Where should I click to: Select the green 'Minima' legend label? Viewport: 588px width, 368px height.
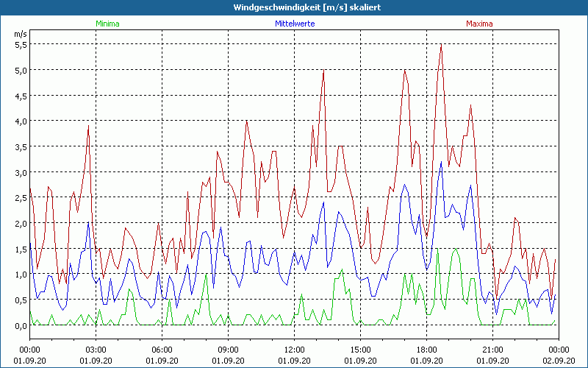(x=107, y=24)
